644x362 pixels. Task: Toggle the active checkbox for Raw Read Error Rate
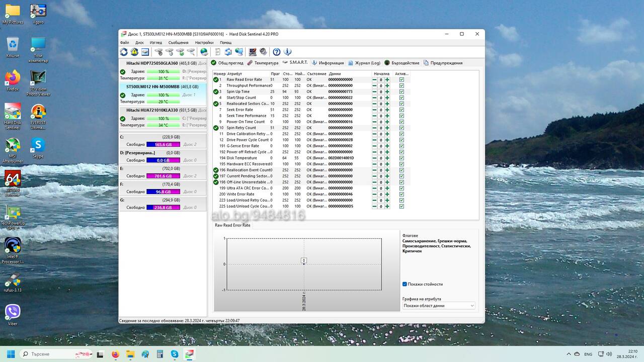point(401,79)
